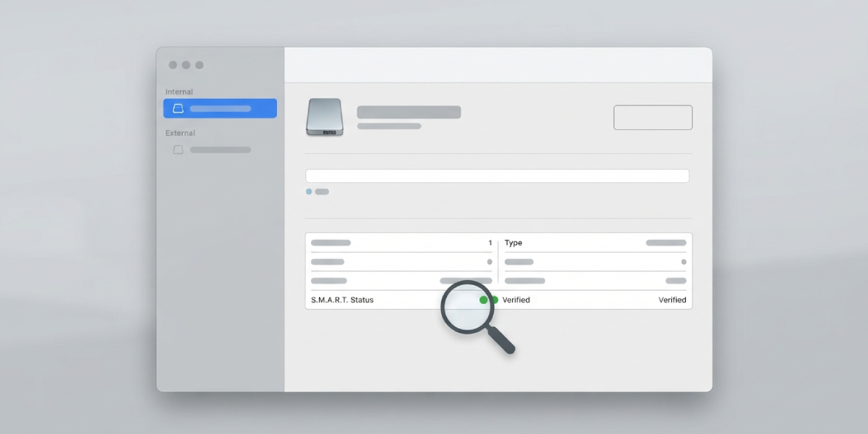Click the outlined button beside the disk name
This screenshot has height=434, width=868.
tap(653, 117)
